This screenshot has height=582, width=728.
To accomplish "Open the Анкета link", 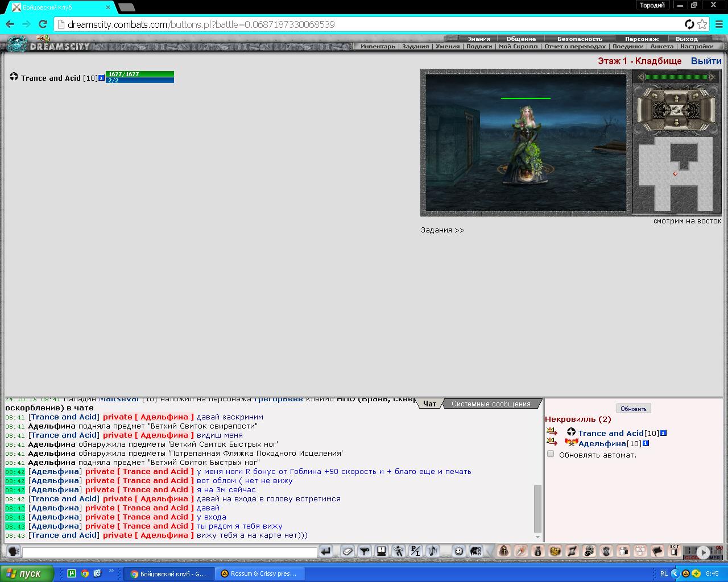I will 661,47.
